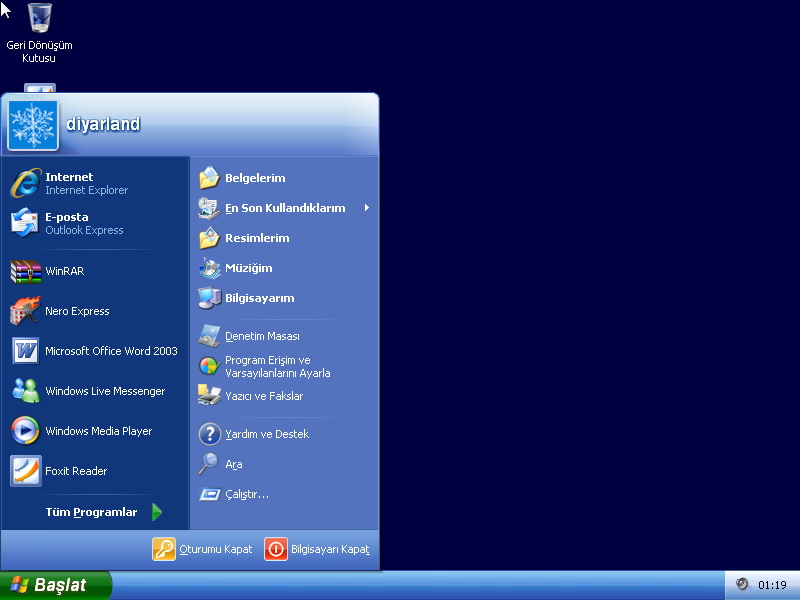Open the Foxit Reader icon
This screenshot has width=800, height=600.
coord(26,471)
